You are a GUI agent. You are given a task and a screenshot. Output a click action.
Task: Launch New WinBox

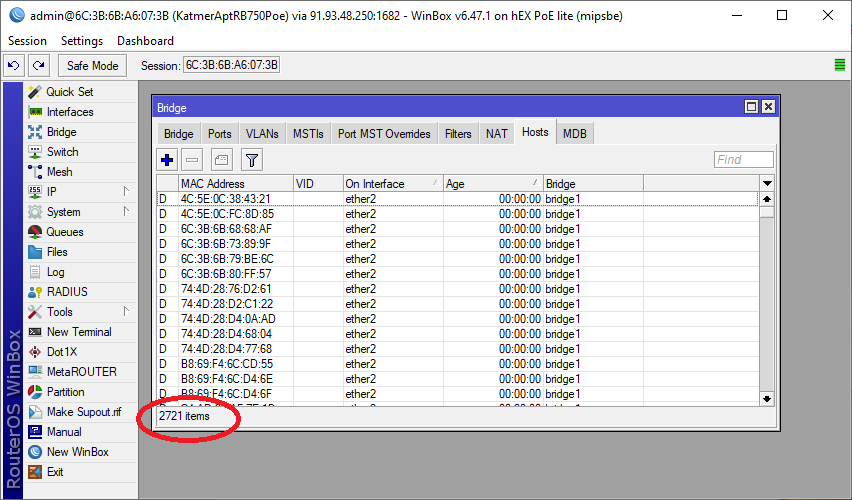[80, 452]
